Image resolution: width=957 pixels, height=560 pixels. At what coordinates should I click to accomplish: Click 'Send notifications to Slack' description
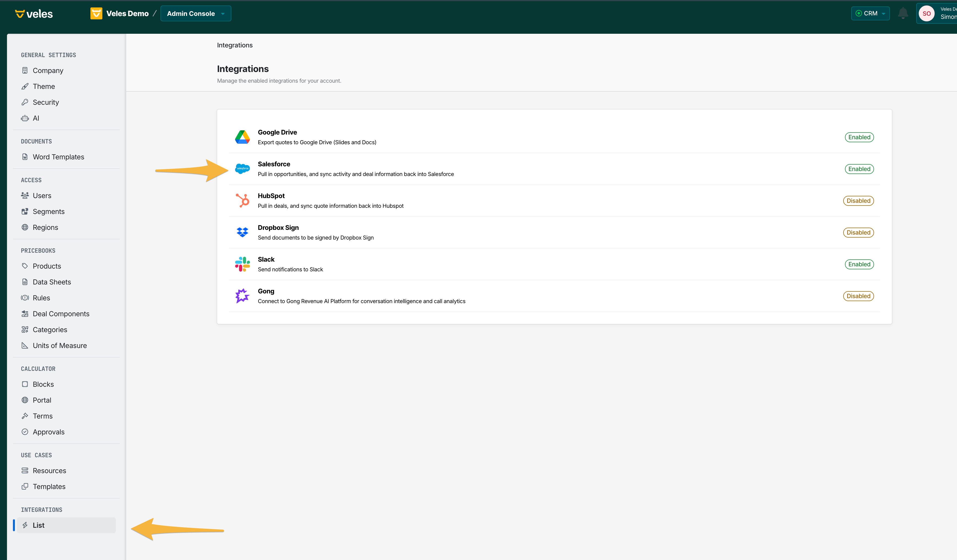pyautogui.click(x=290, y=270)
